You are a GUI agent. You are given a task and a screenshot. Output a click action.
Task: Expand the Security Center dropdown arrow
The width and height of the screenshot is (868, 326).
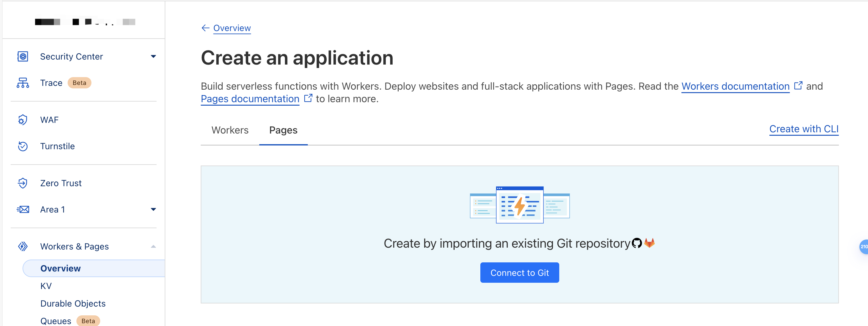coord(153,56)
